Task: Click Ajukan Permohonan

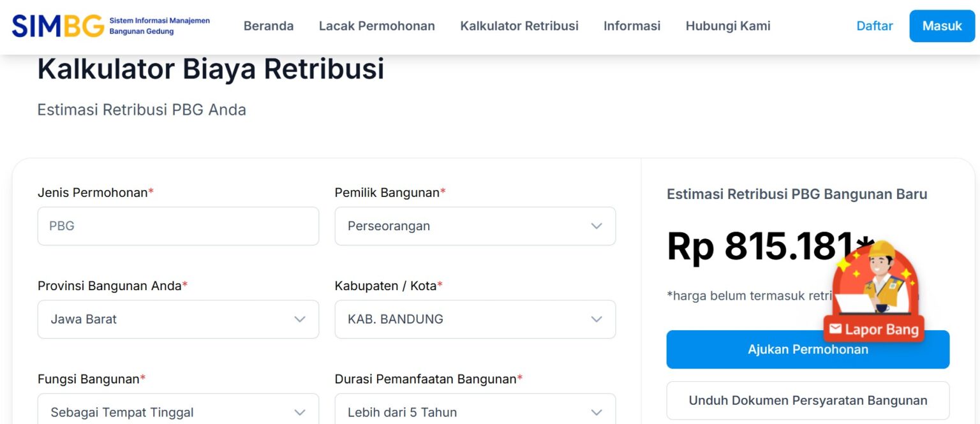Action: coord(807,349)
